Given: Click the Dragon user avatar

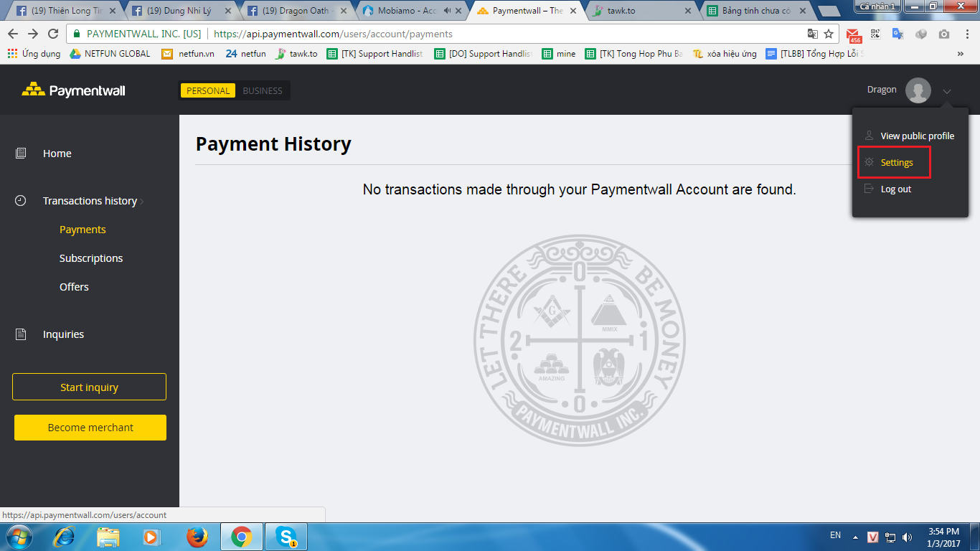Looking at the screenshot, I should coord(918,90).
